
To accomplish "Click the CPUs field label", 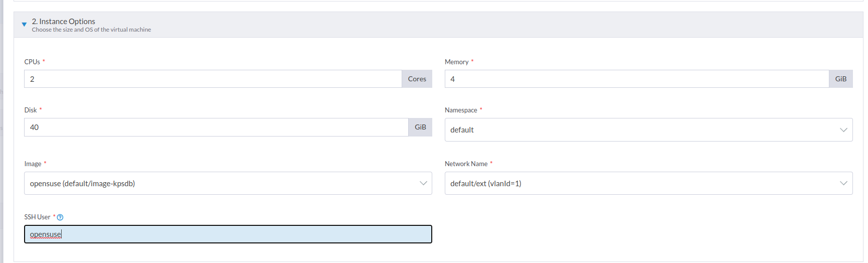I will (32, 62).
